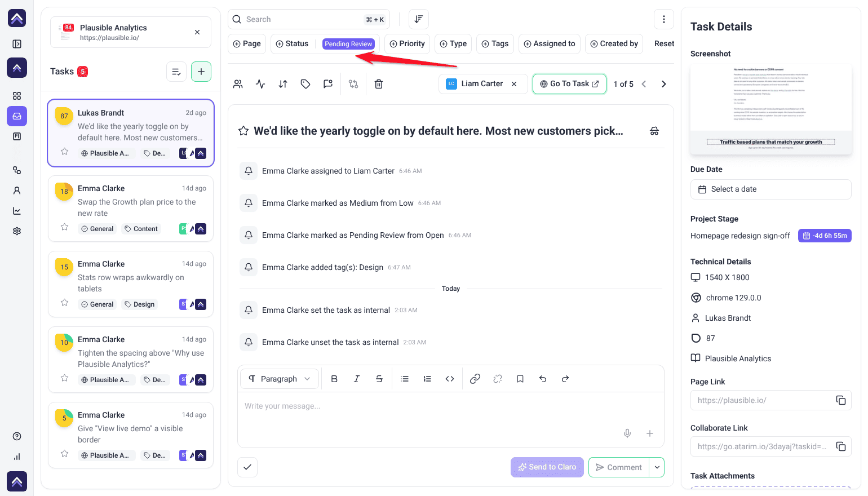Click the Send to Claro button

coord(547,467)
